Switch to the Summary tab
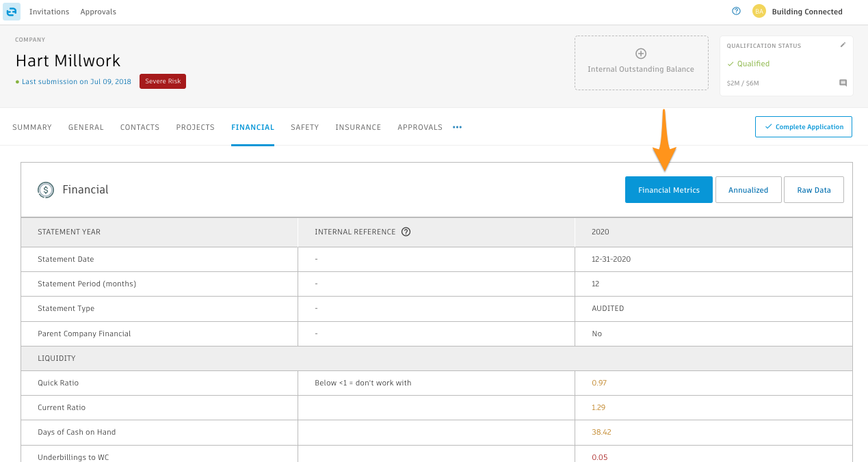868x462 pixels. pos(32,127)
